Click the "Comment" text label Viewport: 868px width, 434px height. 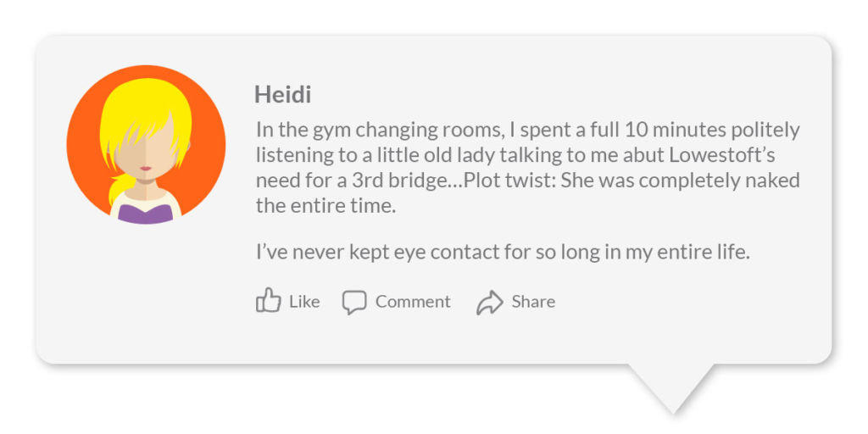[x=413, y=302]
